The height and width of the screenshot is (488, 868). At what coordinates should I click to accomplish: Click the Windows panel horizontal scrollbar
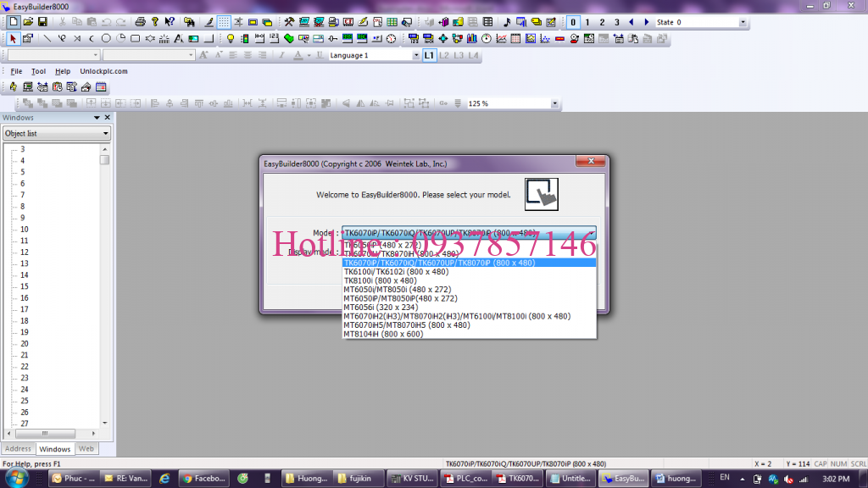51,433
